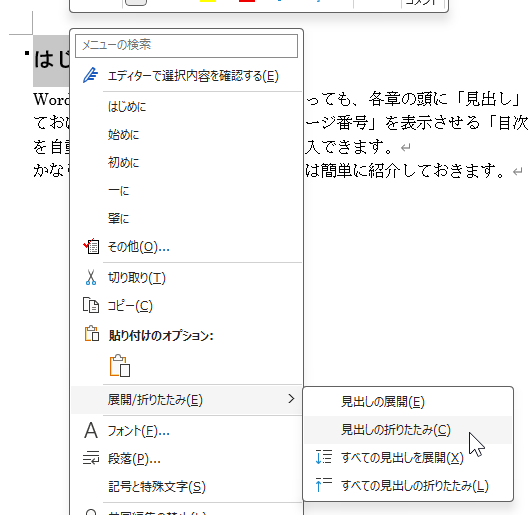
Task: Click the Editor pen icon
Action: click(91, 75)
